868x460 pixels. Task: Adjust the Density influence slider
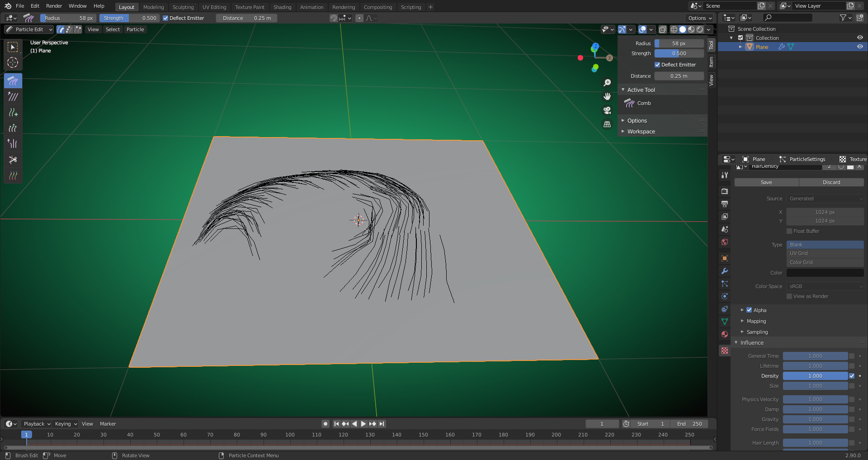[x=815, y=376]
